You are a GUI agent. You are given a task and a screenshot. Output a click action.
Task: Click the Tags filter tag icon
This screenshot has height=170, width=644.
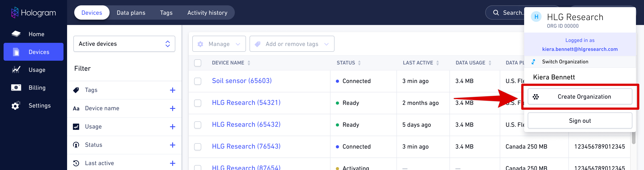76,90
